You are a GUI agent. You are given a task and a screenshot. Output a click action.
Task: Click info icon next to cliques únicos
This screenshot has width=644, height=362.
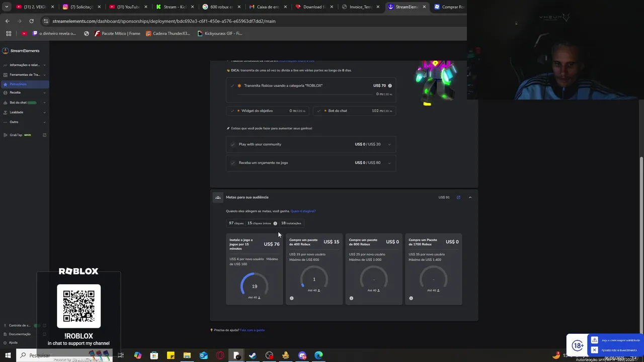(275, 223)
